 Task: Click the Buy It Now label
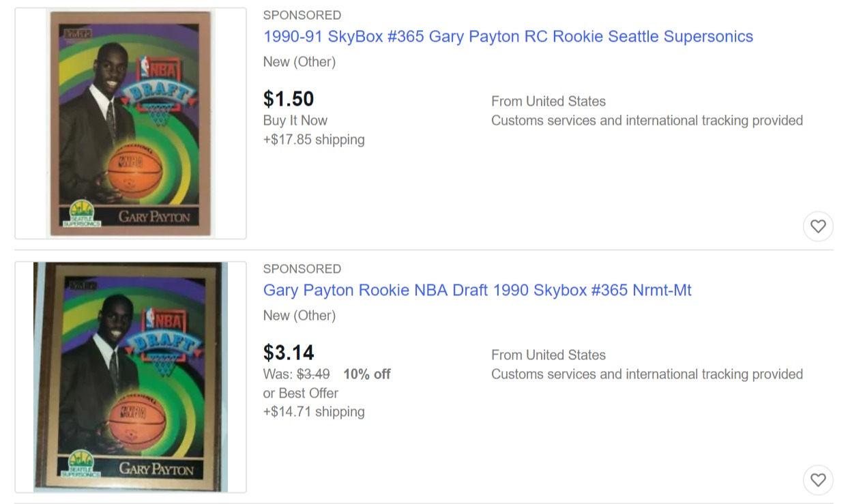[295, 121]
